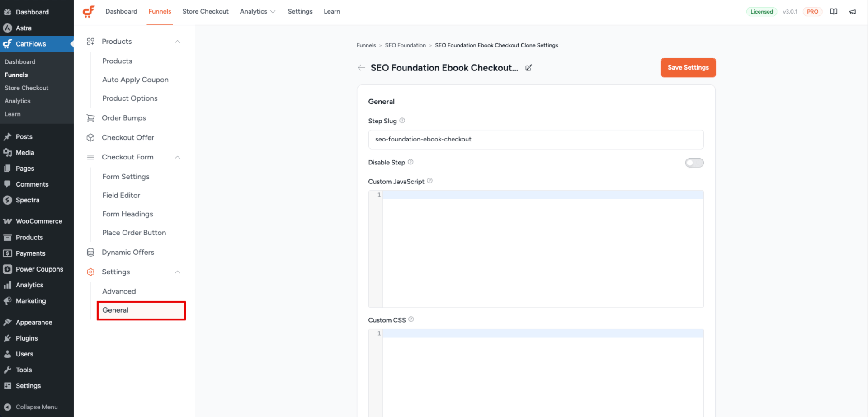
Task: Open the Settings tab in the top nav
Action: [300, 11]
